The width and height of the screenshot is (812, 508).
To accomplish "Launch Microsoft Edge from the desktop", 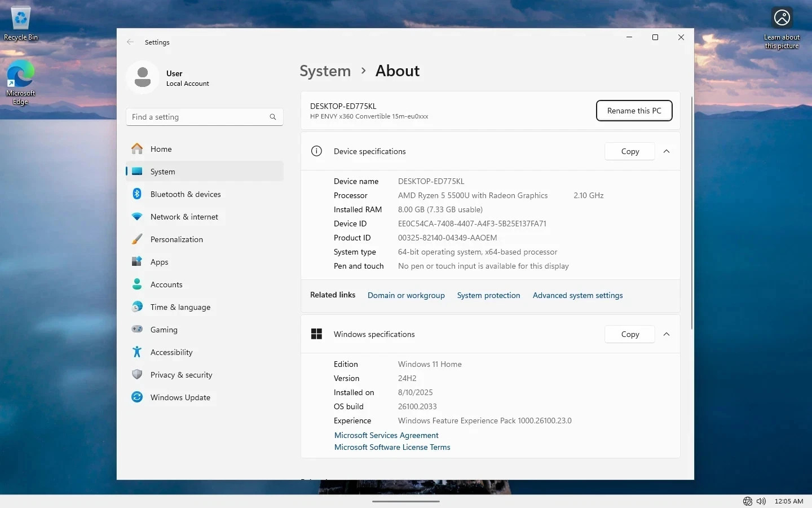I will [20, 82].
